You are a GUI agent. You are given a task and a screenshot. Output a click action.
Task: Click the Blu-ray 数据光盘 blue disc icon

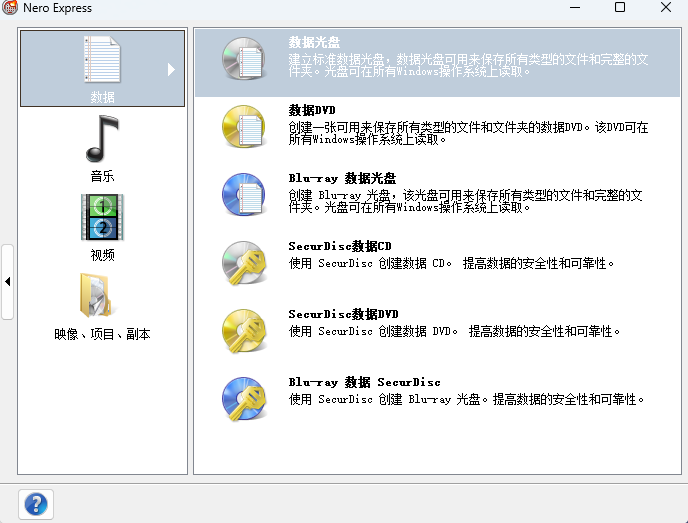tap(243, 194)
